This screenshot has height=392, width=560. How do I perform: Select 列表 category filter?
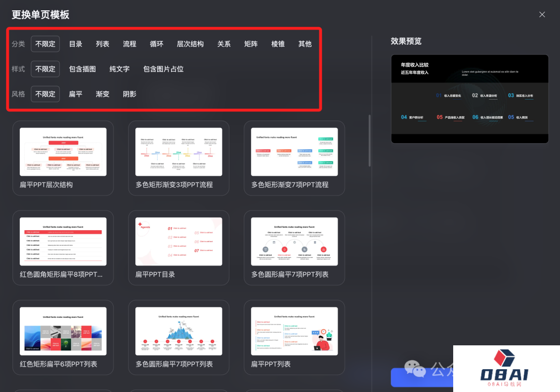[x=103, y=44]
